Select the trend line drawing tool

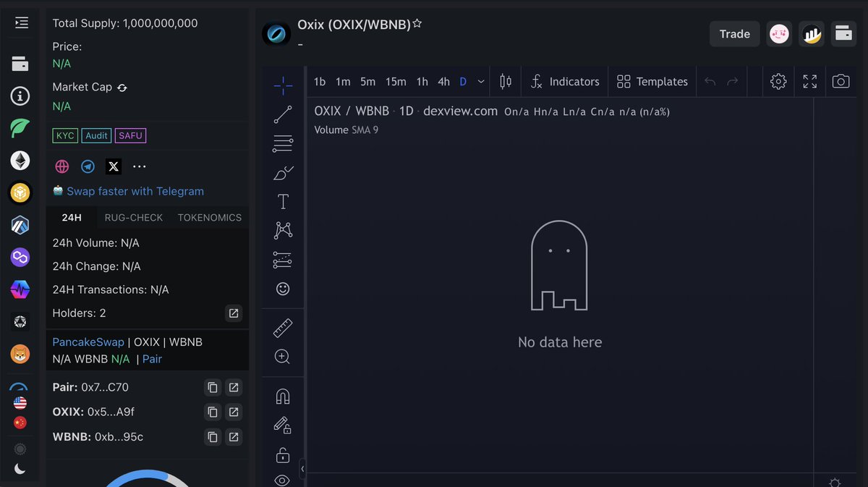(283, 114)
